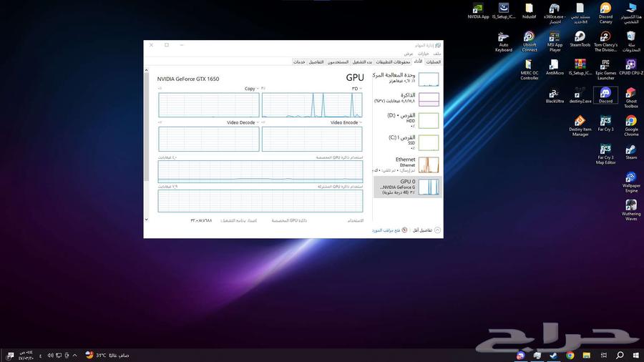
Task: Select the Steam desktop icon
Action: [631, 152]
